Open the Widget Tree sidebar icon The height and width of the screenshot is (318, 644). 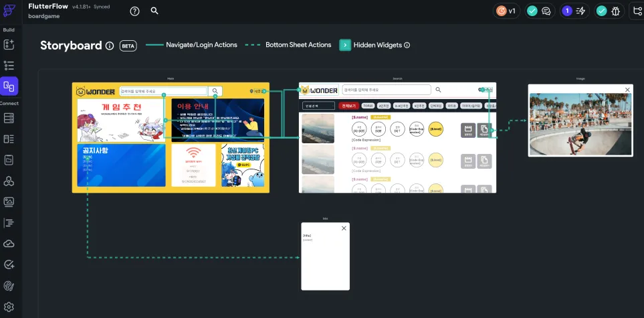click(x=9, y=66)
